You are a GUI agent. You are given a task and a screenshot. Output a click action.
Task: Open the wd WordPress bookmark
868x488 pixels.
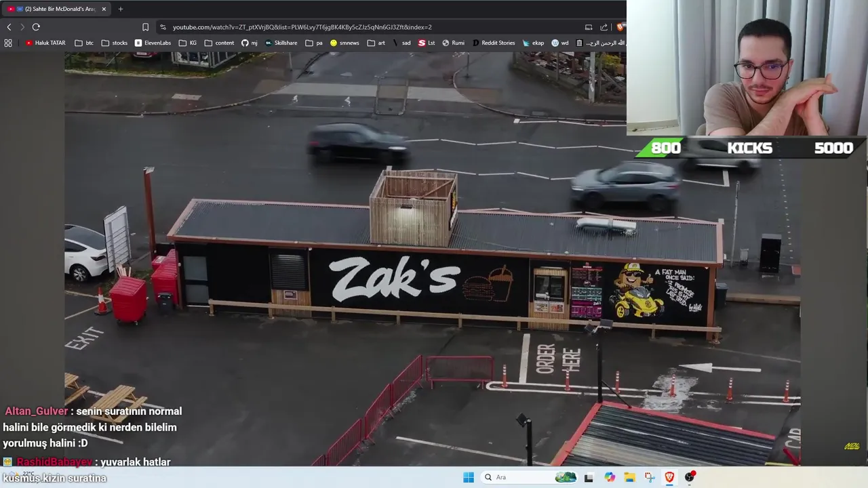coord(560,43)
